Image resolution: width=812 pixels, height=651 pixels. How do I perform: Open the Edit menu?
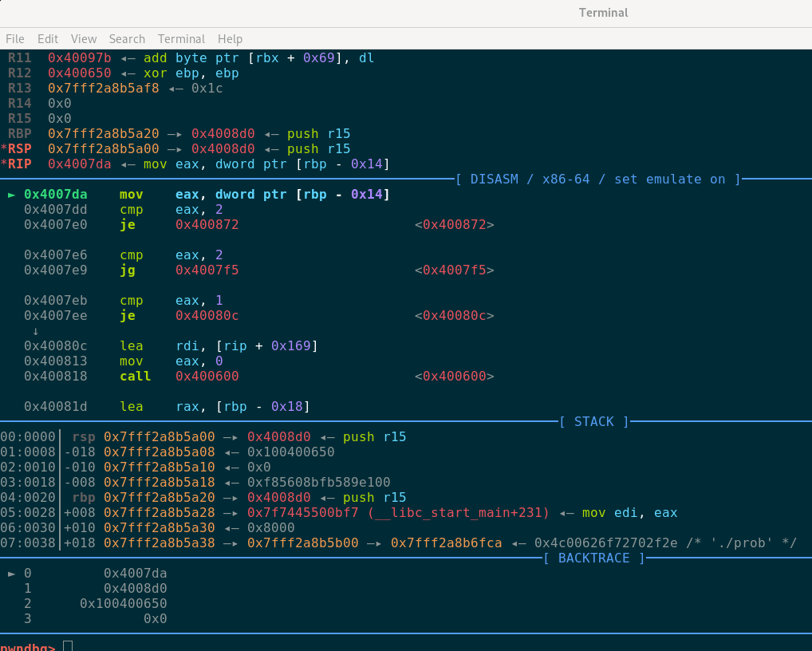click(48, 38)
